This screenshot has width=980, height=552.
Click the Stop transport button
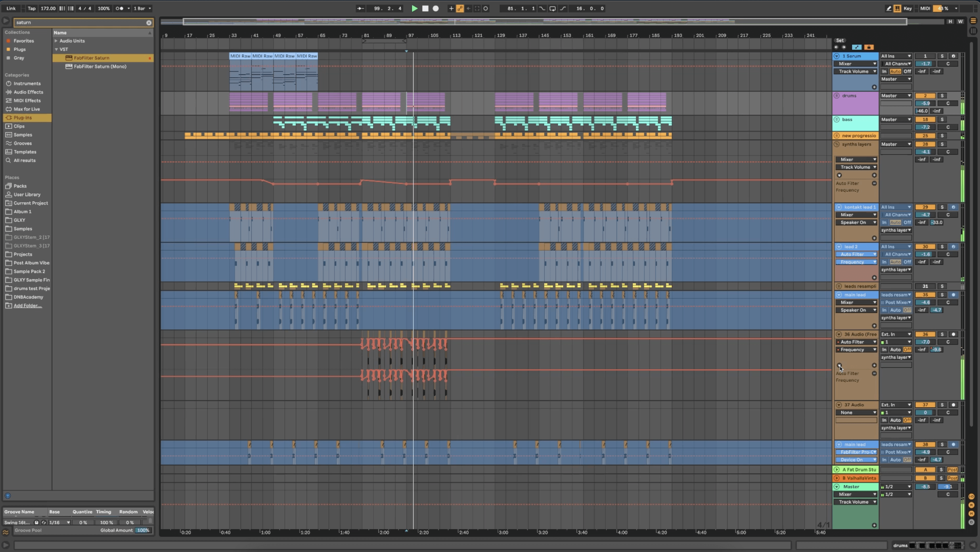click(425, 8)
